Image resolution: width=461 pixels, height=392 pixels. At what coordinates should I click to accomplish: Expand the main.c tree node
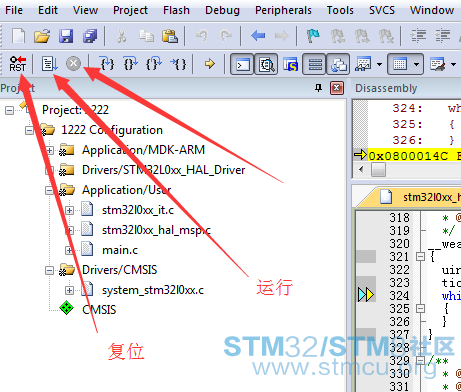[69, 250]
